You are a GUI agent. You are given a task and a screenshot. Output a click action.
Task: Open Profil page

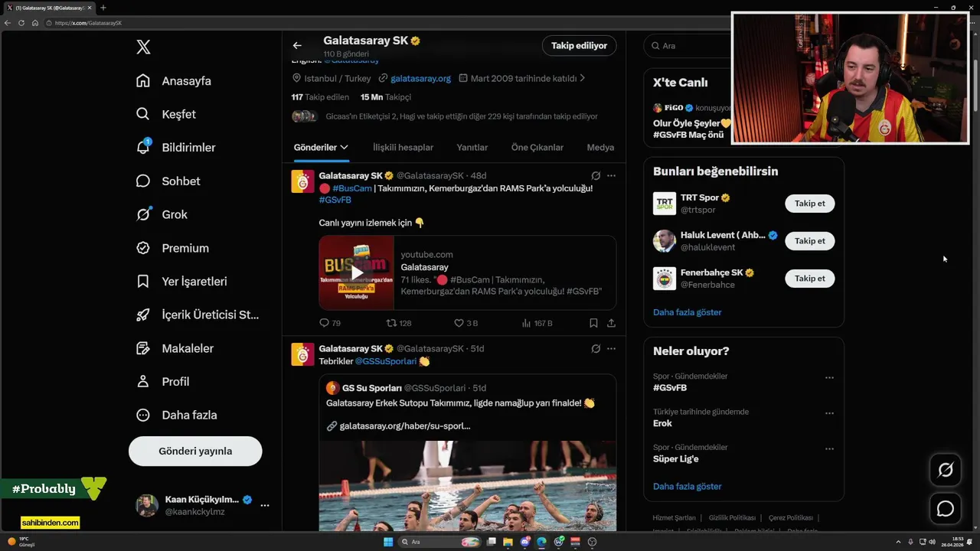coord(162,381)
